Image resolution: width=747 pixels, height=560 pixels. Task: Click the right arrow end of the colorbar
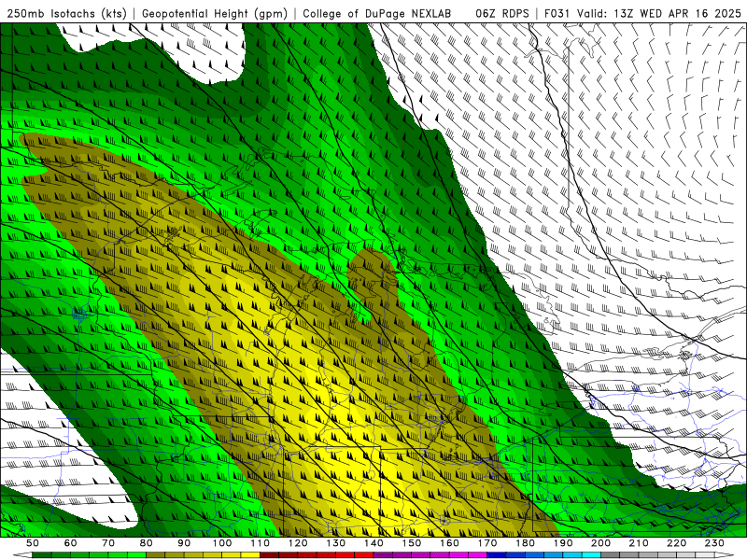click(725, 555)
